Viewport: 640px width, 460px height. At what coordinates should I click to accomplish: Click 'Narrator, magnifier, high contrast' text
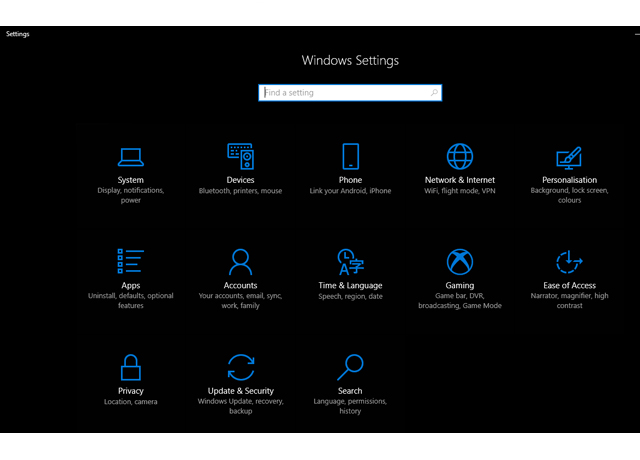point(569,300)
